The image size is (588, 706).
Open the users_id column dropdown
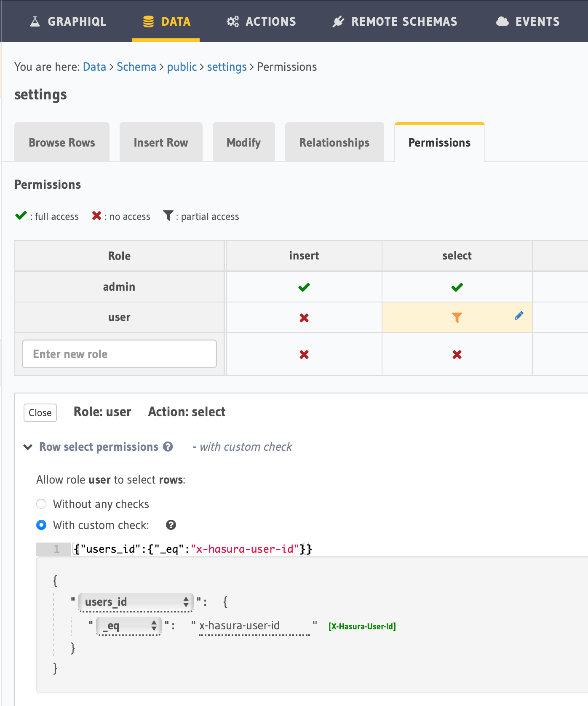tap(136, 602)
